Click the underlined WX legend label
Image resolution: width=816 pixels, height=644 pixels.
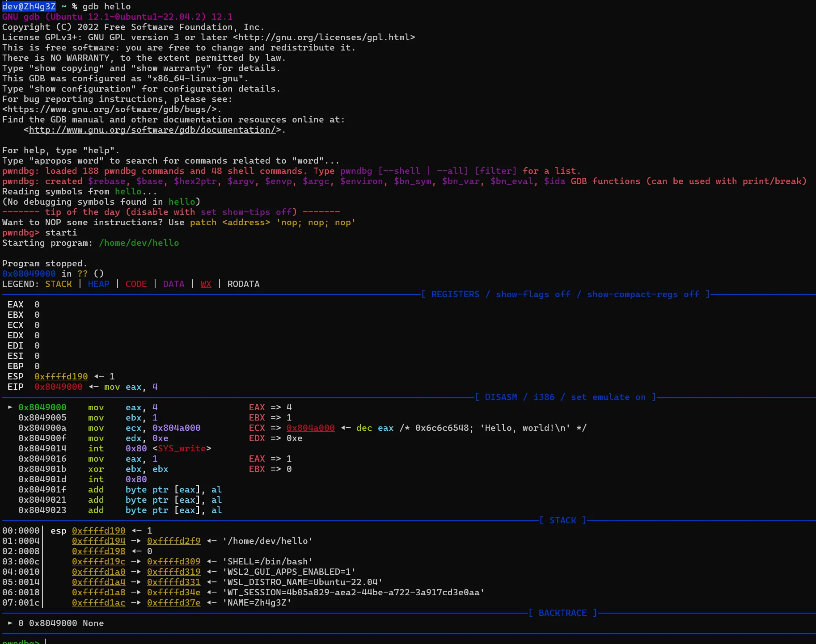(x=206, y=284)
